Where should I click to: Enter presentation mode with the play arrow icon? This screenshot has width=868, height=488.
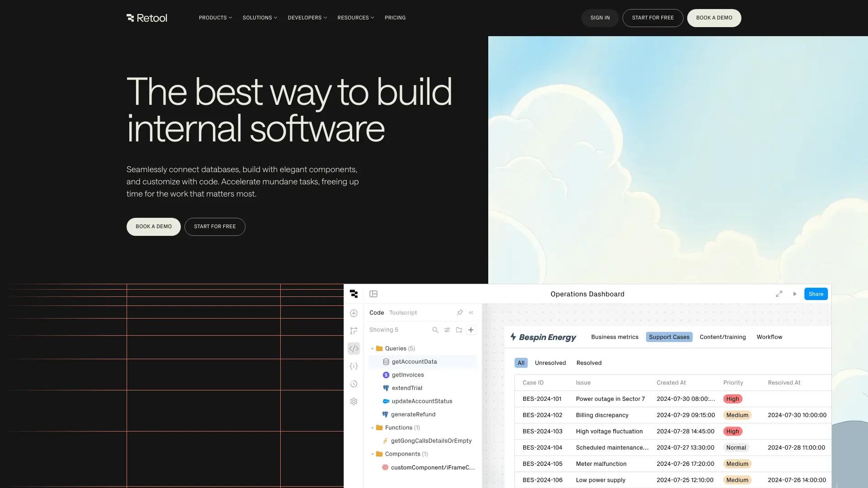tap(795, 294)
